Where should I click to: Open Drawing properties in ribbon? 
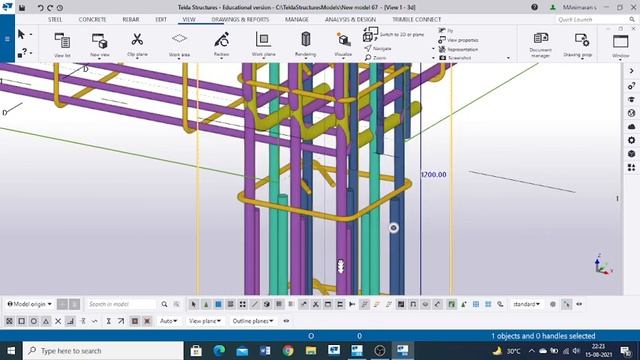tap(578, 45)
